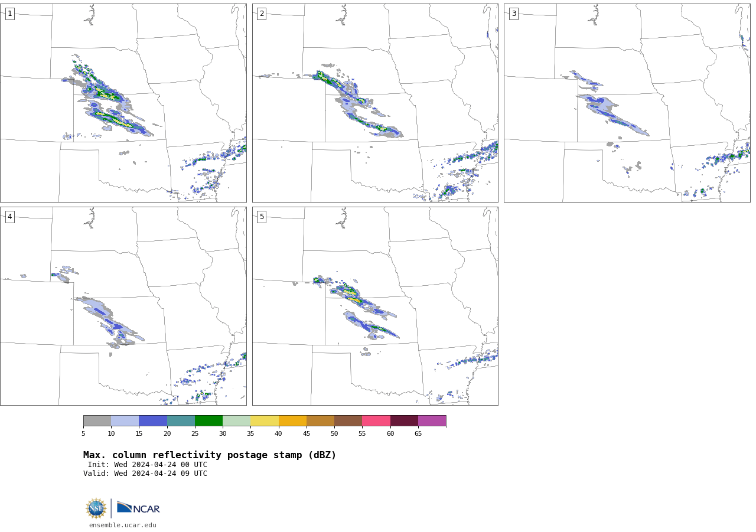The height and width of the screenshot is (532, 756).
Task: Click the Init: Wed 2024-04-24 00 UTC text
Action: click(148, 465)
